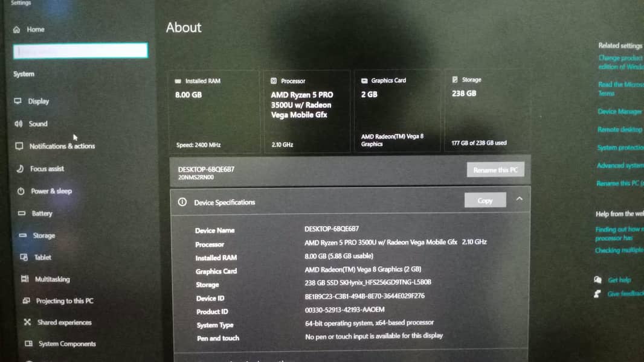Click the 238 GB SSD SKHynix storage value
Screen dimensions: 644x362
click(x=368, y=282)
